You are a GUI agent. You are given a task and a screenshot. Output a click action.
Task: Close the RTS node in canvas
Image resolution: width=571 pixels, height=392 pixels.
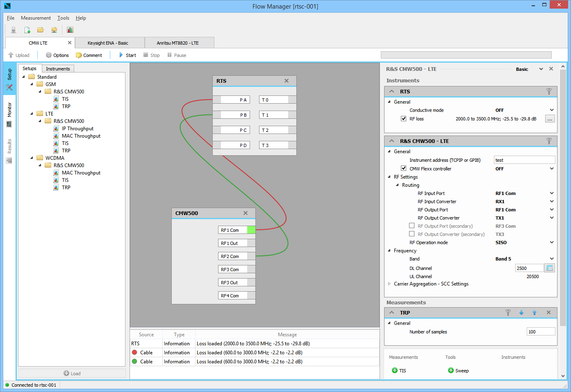click(x=287, y=81)
